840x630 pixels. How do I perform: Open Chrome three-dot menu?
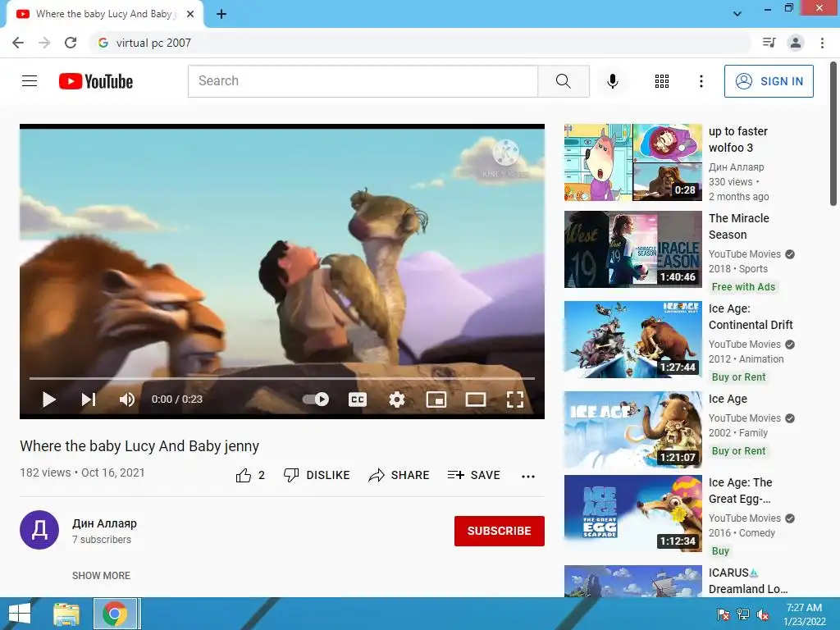click(822, 43)
